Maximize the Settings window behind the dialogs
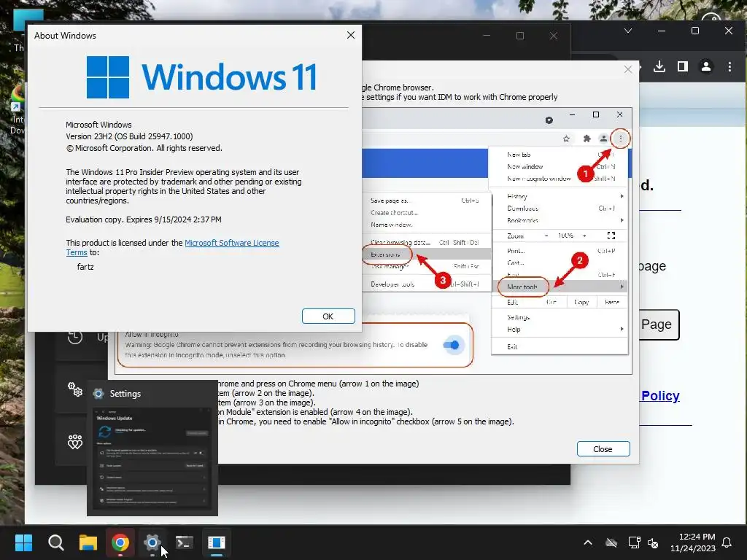Screen dimensions: 747x560 pos(519,36)
